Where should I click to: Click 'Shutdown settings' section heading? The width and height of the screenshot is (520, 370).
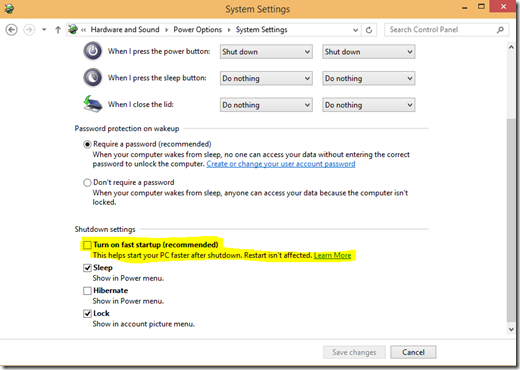[105, 229]
